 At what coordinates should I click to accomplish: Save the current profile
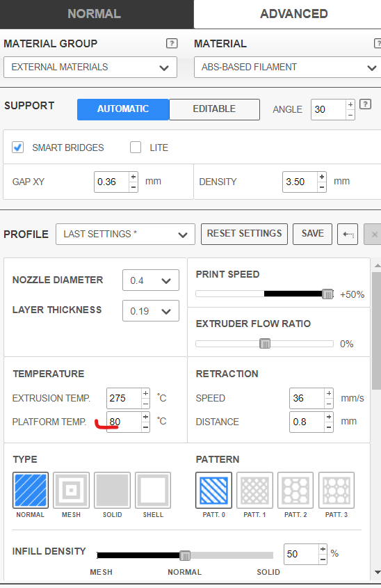[x=312, y=234]
